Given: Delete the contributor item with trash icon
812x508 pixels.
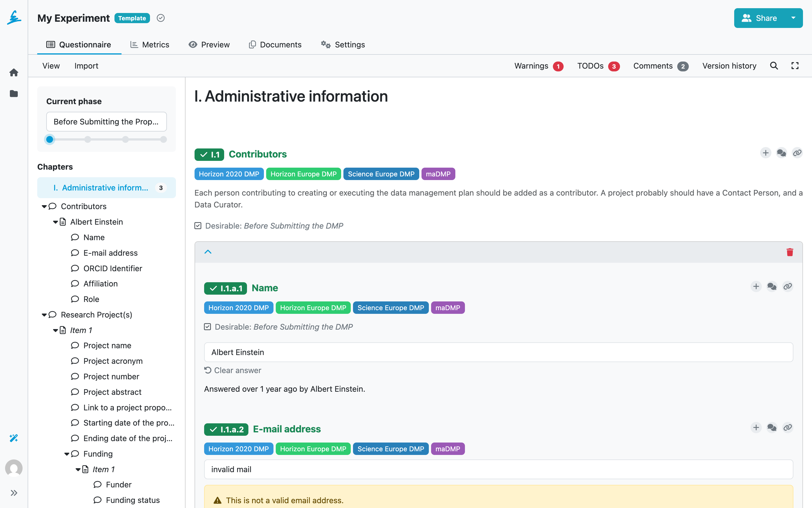Looking at the screenshot, I should tap(790, 252).
